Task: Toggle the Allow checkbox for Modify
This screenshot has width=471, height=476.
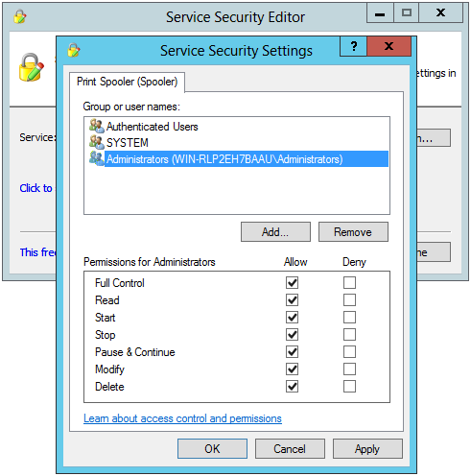Action: (292, 369)
